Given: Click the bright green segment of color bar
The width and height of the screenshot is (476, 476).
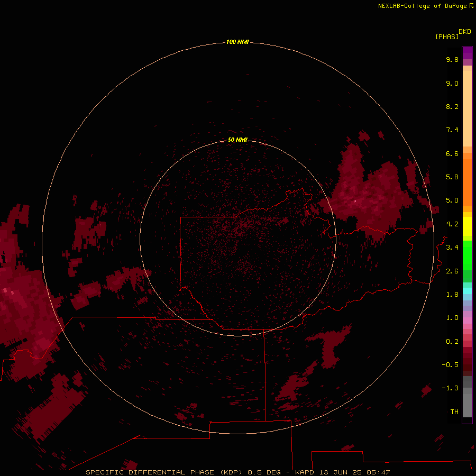Looking at the screenshot, I should [x=467, y=255].
